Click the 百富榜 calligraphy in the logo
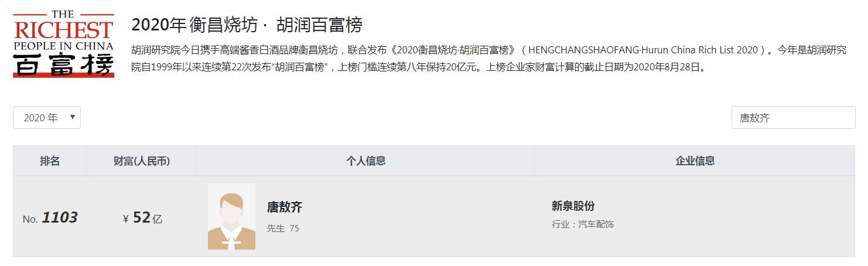The height and width of the screenshot is (266, 868). [63, 64]
